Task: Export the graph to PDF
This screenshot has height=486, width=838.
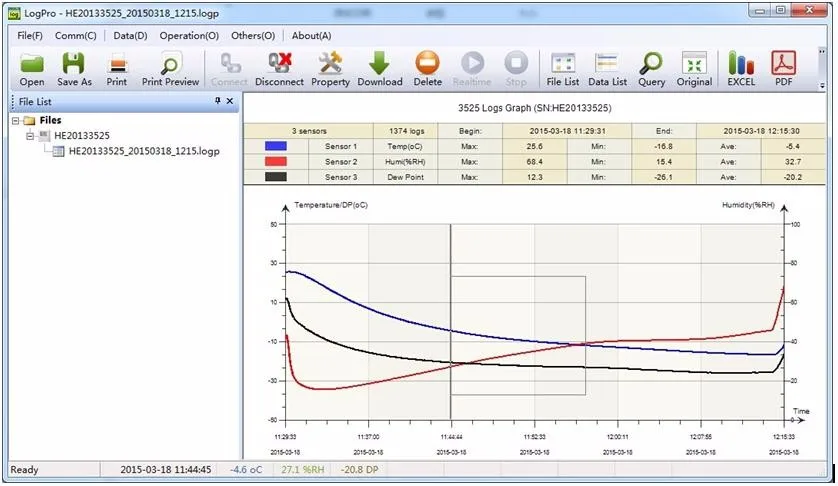Action: coord(783,70)
